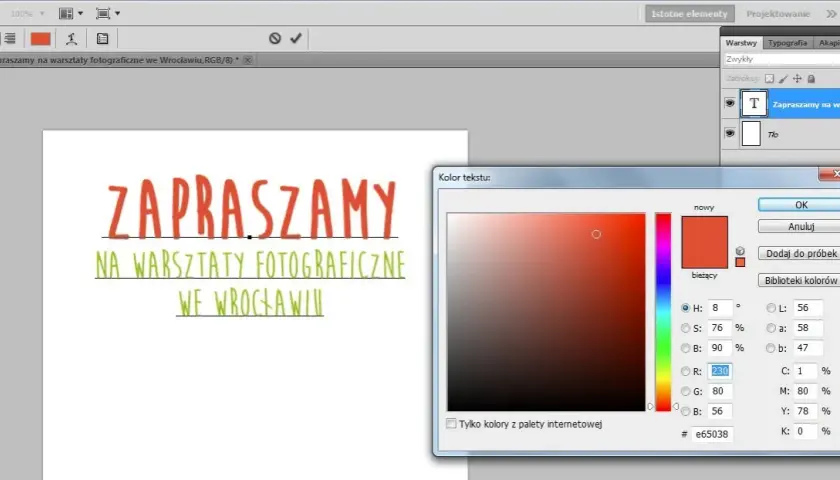
Task: Select the Warstwy panel tab
Action: [x=741, y=43]
